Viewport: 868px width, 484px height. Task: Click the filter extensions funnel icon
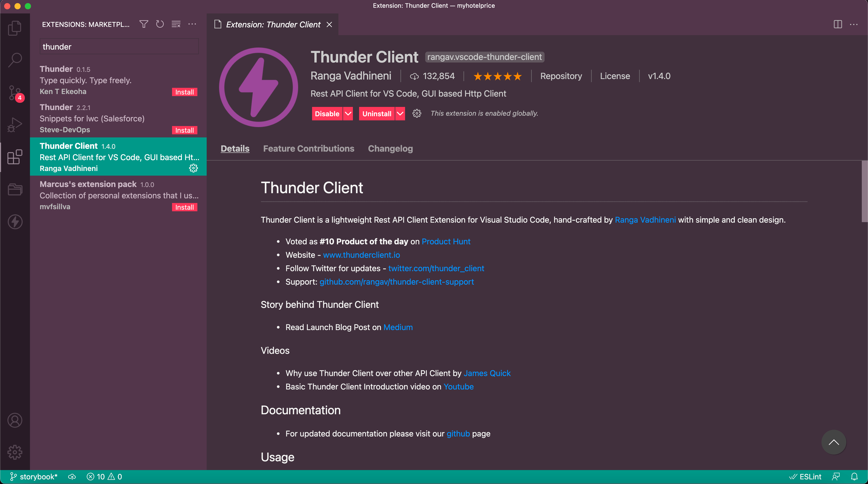pos(144,24)
